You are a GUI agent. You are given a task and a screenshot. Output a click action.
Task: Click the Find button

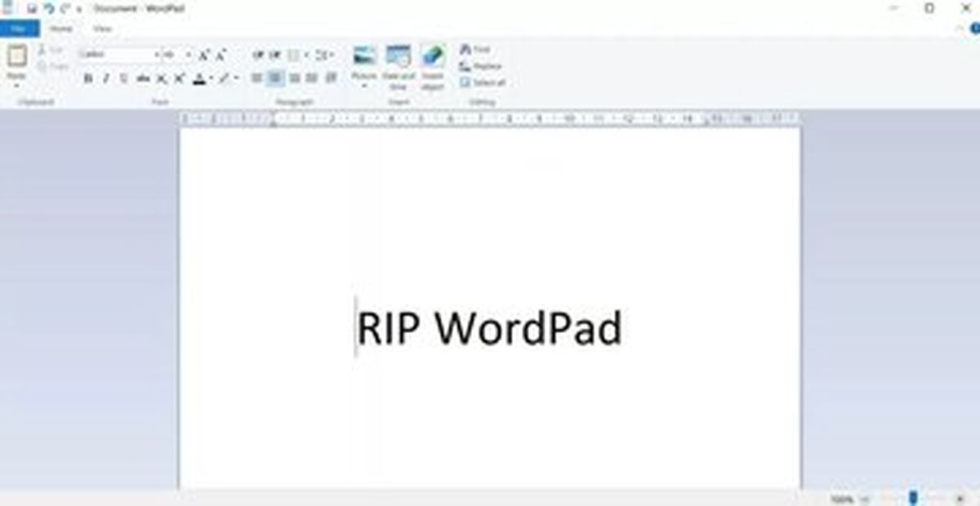coord(475,50)
